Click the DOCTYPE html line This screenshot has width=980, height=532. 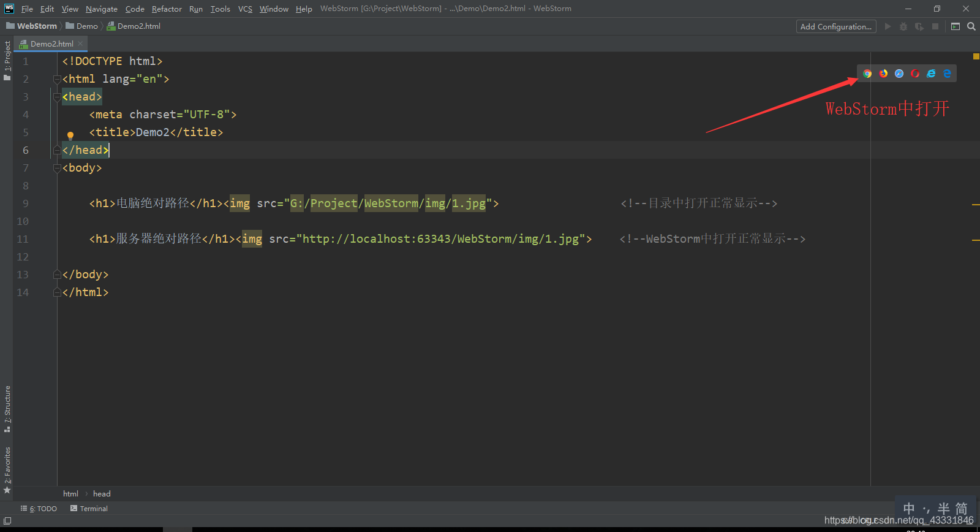[x=112, y=61]
